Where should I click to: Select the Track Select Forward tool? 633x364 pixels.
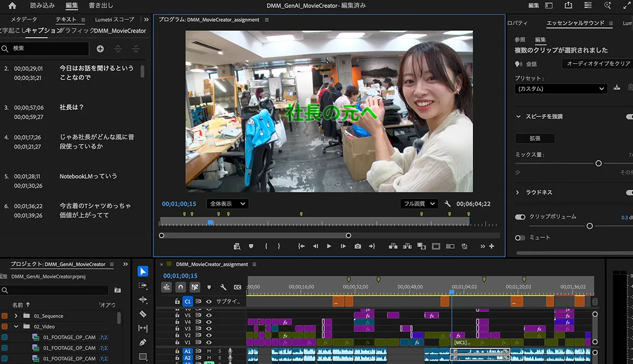tap(143, 286)
